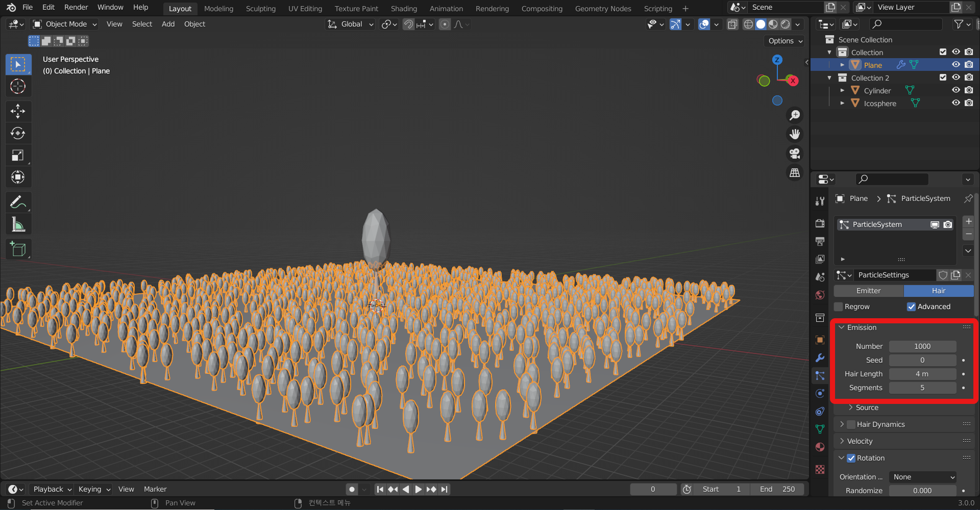Remove the particle system slot

[x=968, y=234]
